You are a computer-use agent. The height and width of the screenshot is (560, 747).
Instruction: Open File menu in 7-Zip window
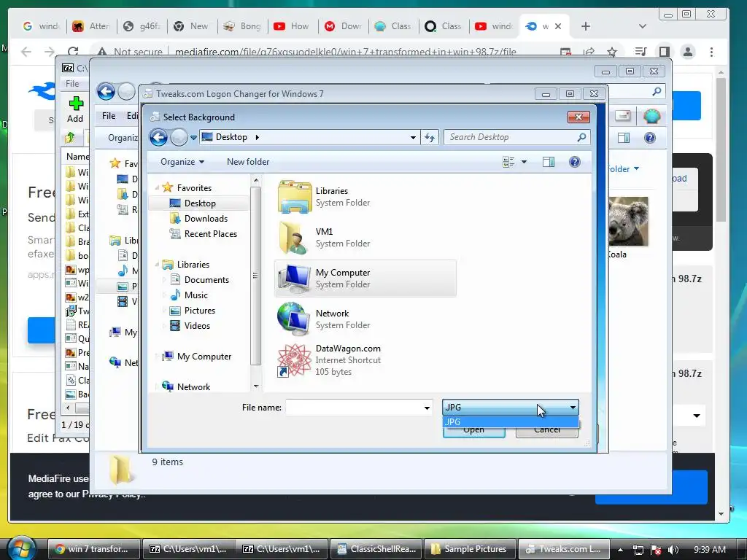[x=72, y=84]
